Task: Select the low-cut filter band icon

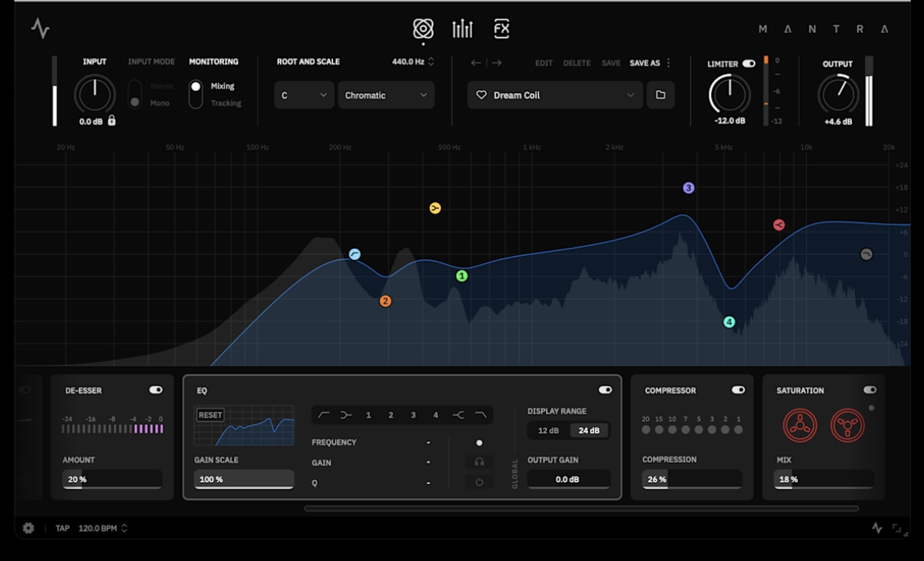Action: [x=324, y=415]
